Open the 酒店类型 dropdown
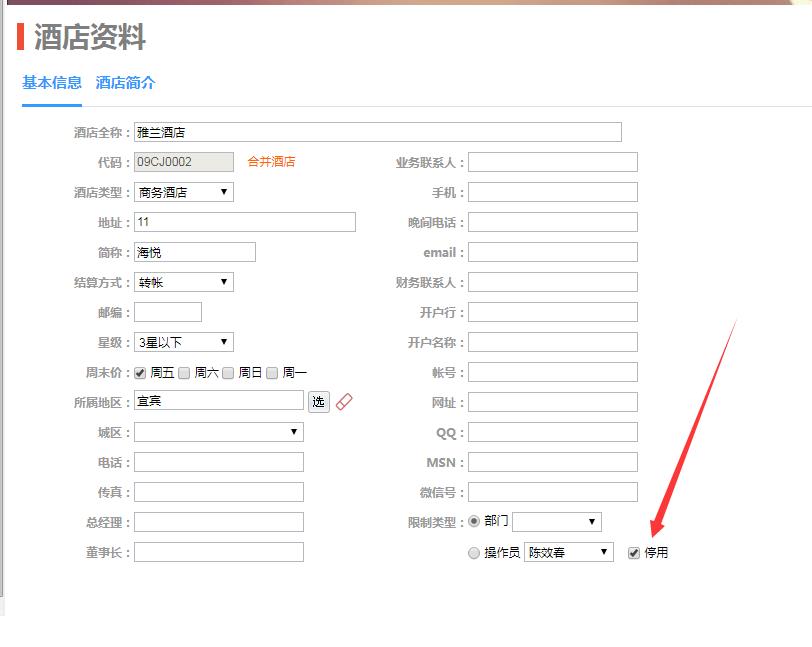 click(184, 192)
